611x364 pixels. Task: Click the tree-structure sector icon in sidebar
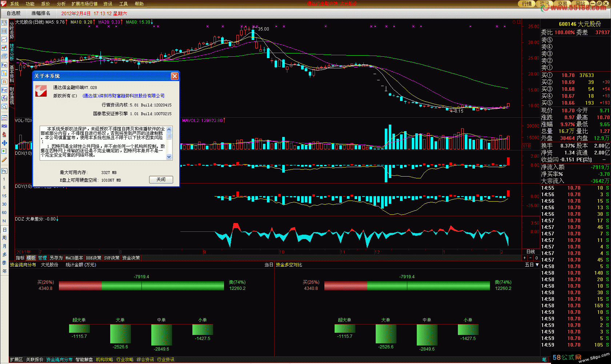tap(4, 73)
